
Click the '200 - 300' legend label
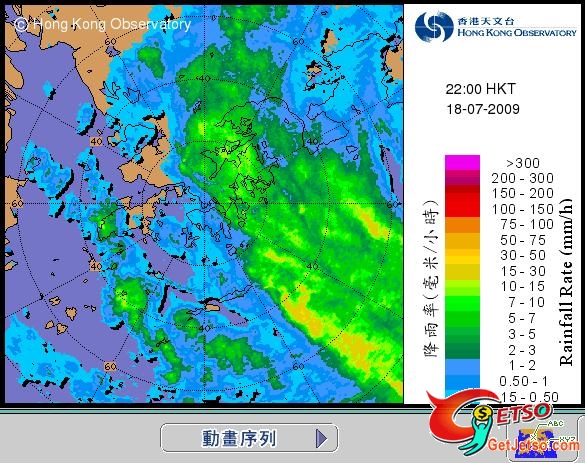coord(522,178)
